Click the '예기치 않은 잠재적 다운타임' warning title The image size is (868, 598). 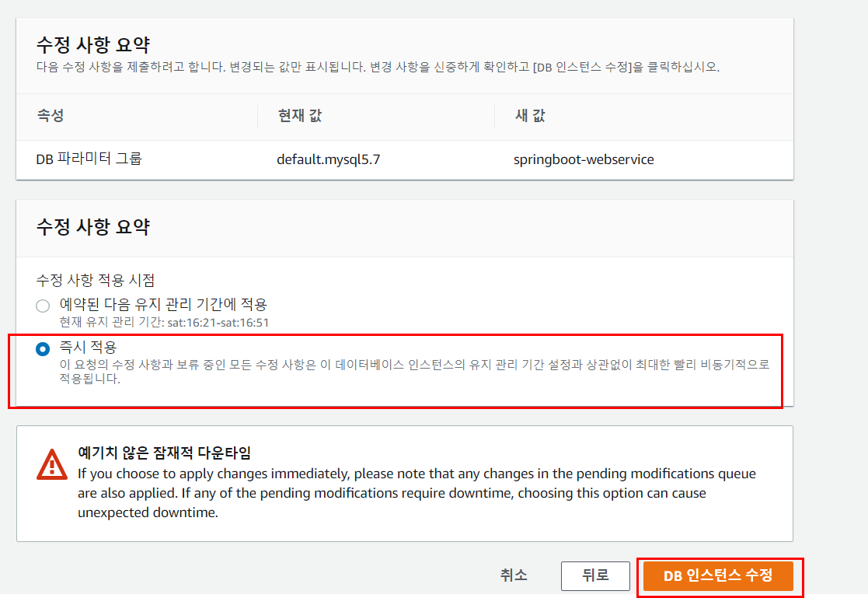point(165,453)
